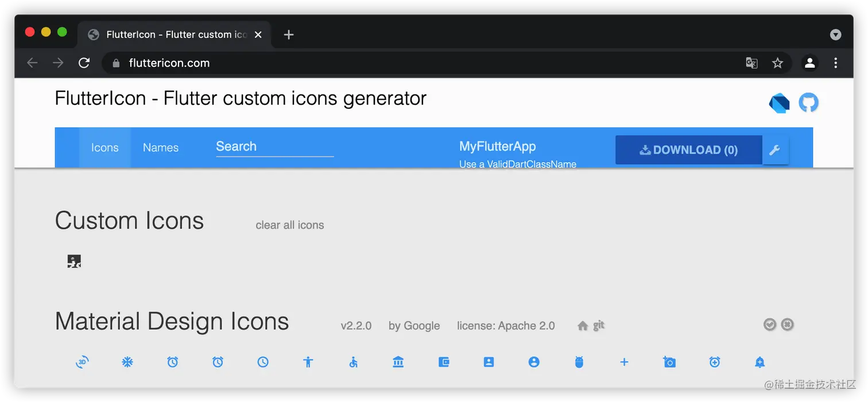
Task: Open the wrench settings button beside Download
Action: pos(774,150)
